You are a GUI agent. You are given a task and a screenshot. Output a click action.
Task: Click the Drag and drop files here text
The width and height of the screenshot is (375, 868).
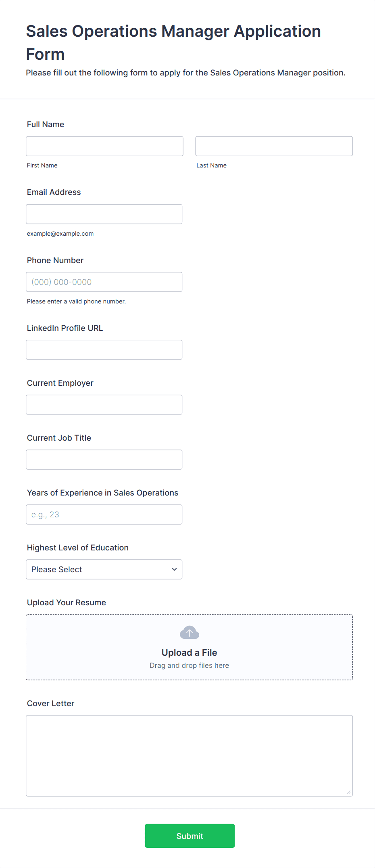[x=189, y=665]
